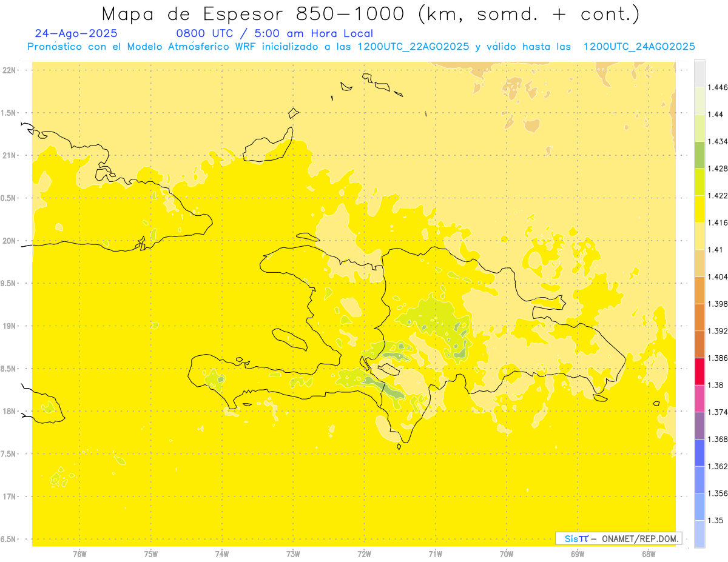Click the longitude label '71W'
This screenshot has height=562, width=728.
(x=436, y=554)
